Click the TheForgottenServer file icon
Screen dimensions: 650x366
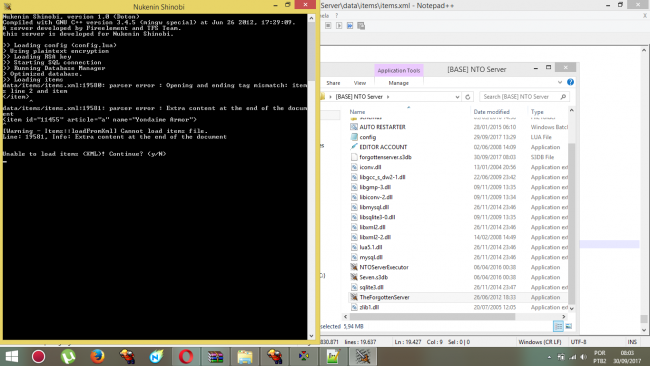click(354, 297)
